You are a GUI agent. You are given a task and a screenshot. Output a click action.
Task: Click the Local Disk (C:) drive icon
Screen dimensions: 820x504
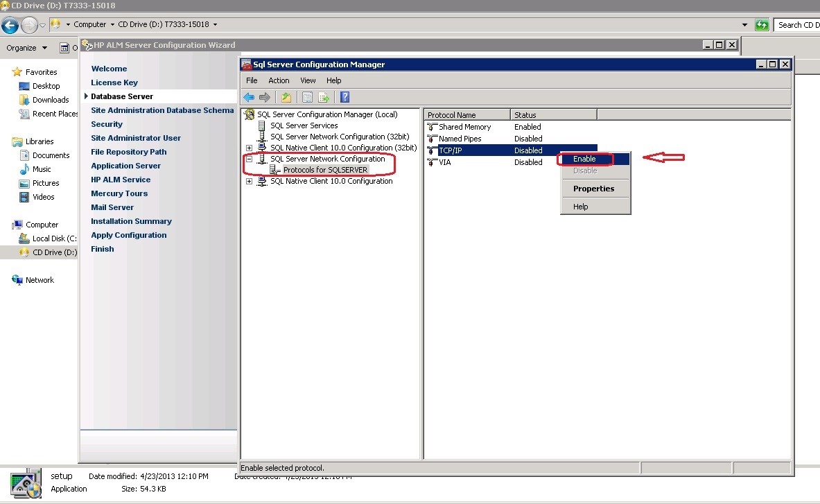click(24, 238)
